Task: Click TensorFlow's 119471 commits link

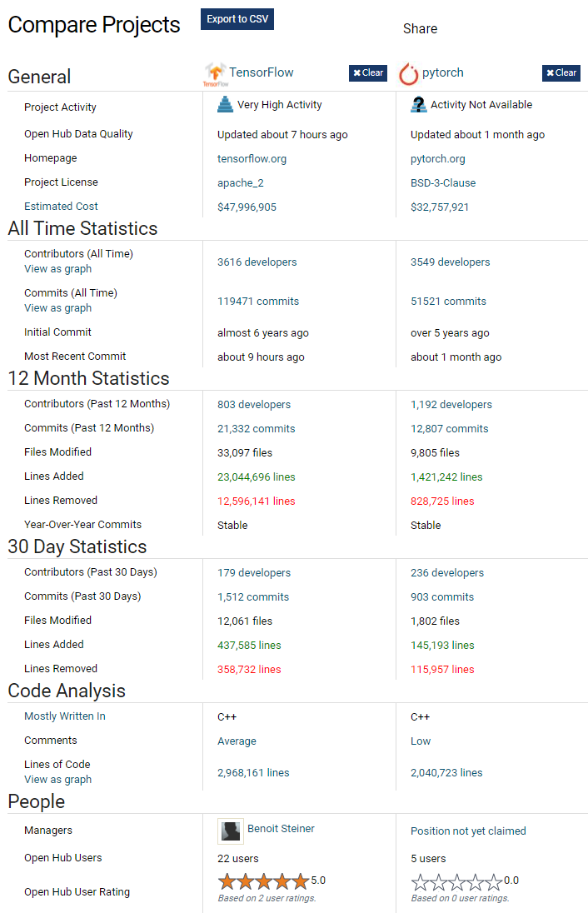Action: point(258,302)
